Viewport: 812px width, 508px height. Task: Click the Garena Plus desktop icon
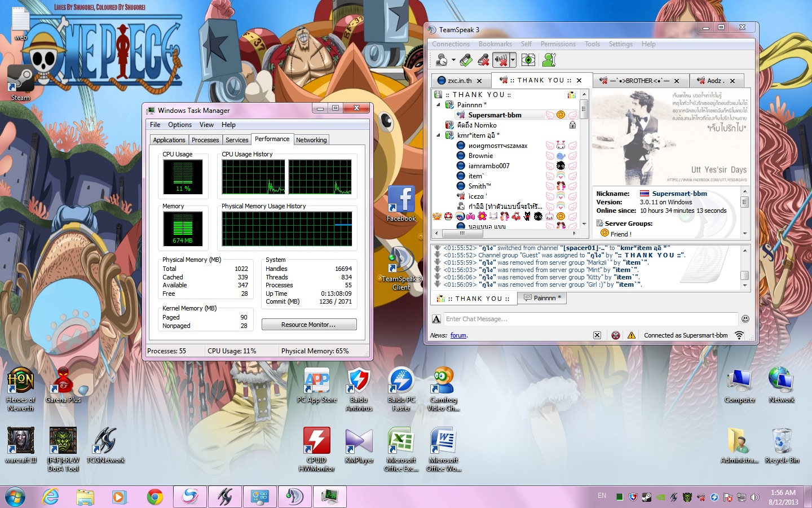click(x=63, y=385)
